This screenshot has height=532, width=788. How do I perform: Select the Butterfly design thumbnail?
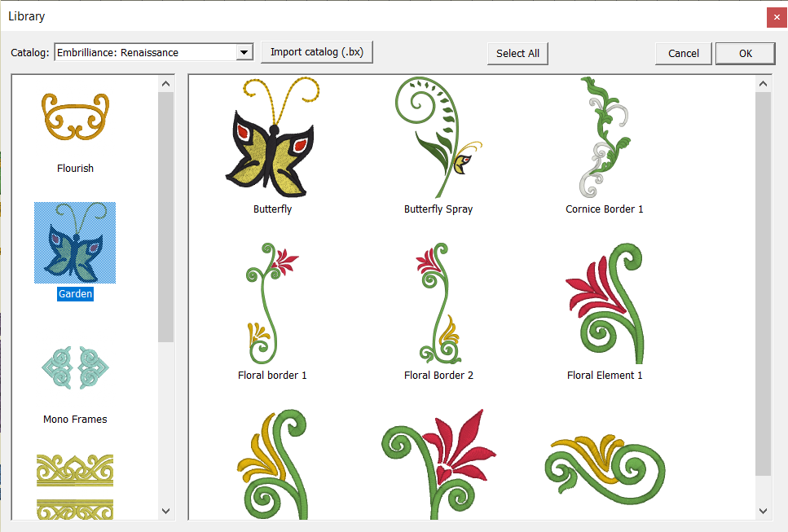271,138
